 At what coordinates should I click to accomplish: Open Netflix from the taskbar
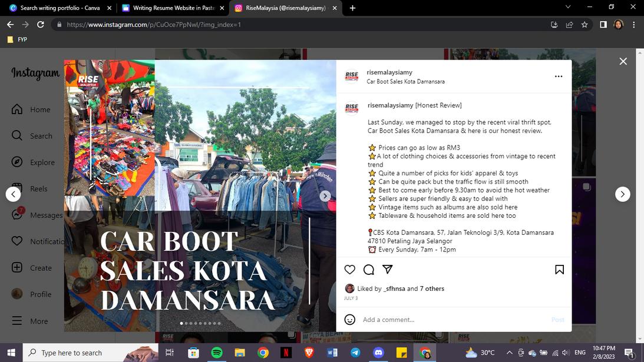click(x=286, y=353)
